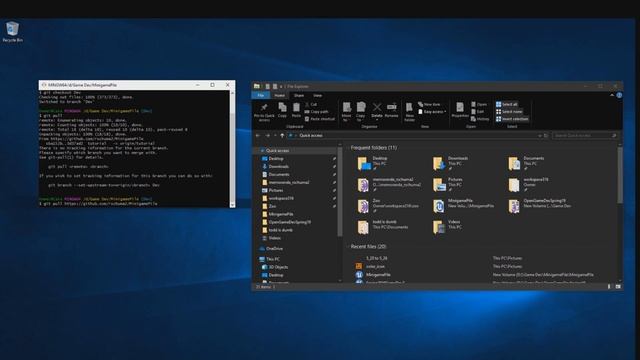Click Cut in the Clipboard group
640x360 pixels.
click(311, 104)
